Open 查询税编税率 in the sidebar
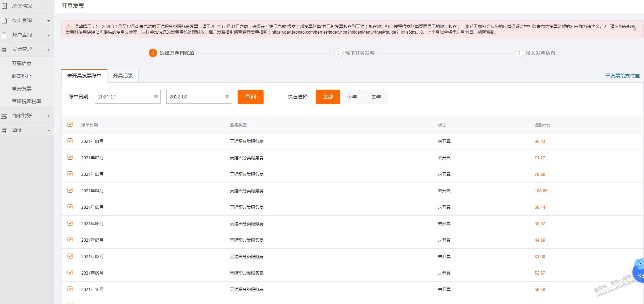This screenshot has height=304, width=644. pos(27,101)
